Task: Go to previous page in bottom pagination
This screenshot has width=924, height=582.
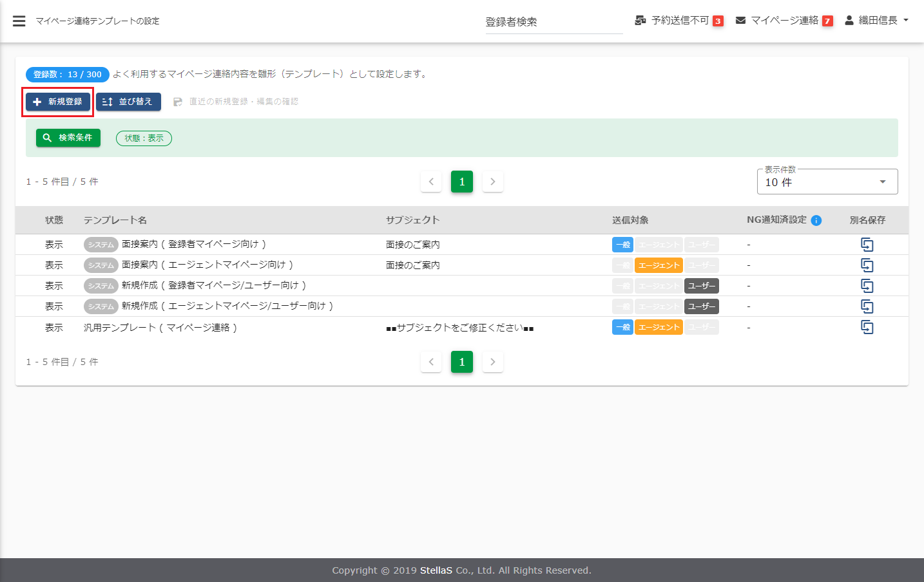Action: coord(431,362)
